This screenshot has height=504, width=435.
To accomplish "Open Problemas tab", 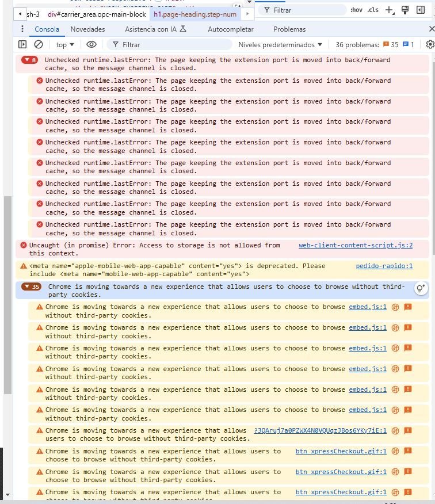I will tap(289, 29).
